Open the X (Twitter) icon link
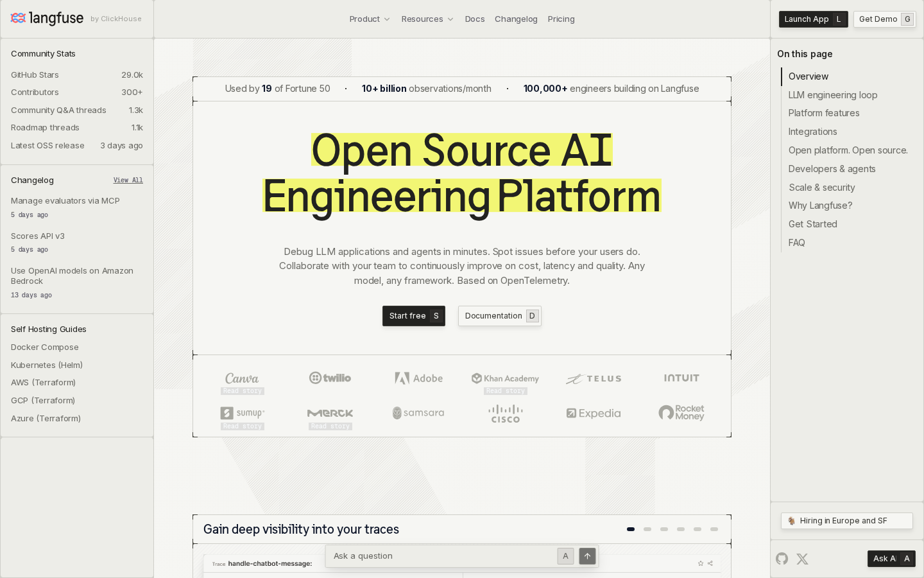 point(802,559)
